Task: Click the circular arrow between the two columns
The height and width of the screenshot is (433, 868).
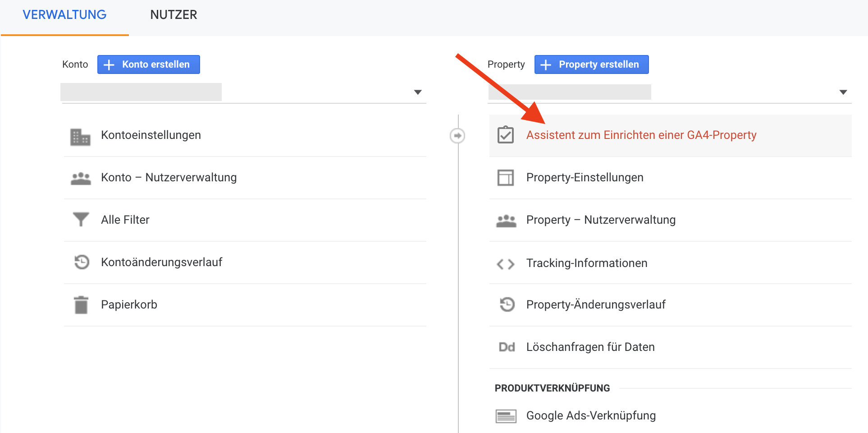Action: (x=457, y=136)
